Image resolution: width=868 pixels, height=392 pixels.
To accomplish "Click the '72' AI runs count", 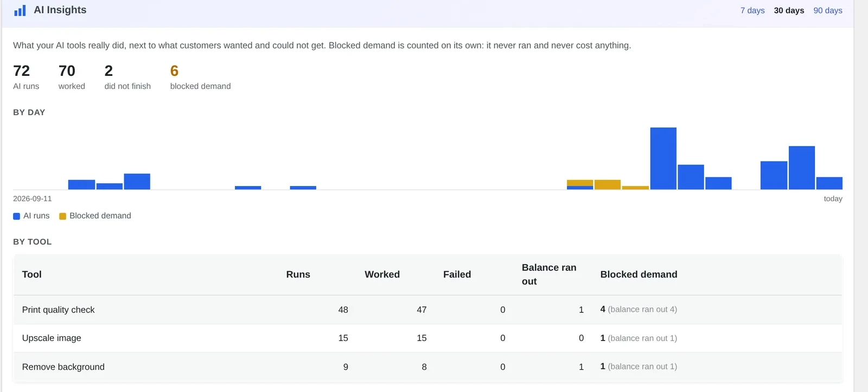I will pos(22,71).
